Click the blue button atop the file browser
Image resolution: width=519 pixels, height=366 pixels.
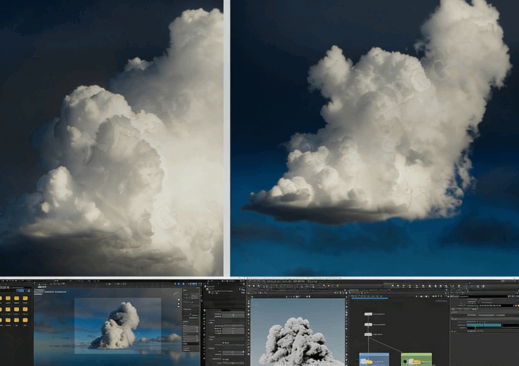click(x=21, y=291)
